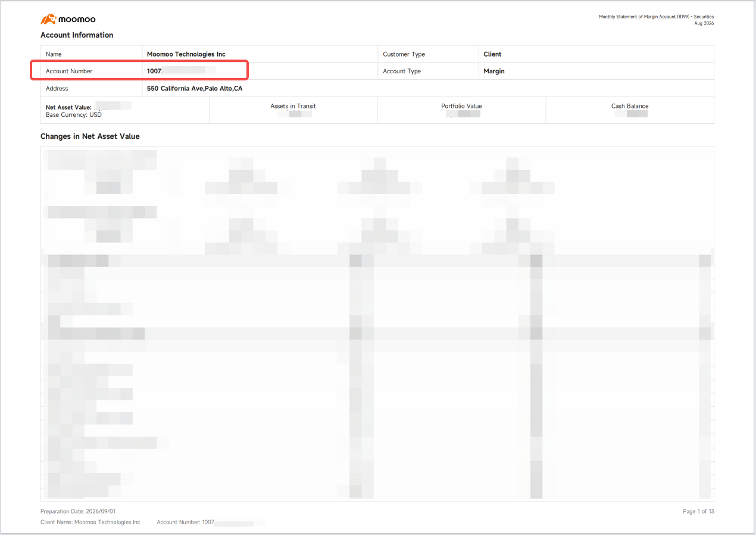
Task: Select the 'Monthly Statement of Margin Account (8199) - Securities' header
Action: click(656, 17)
